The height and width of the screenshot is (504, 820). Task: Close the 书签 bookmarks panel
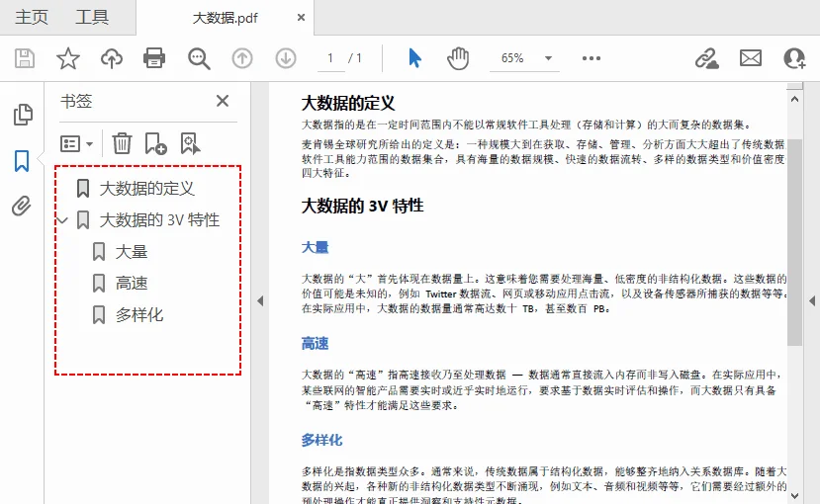click(223, 101)
